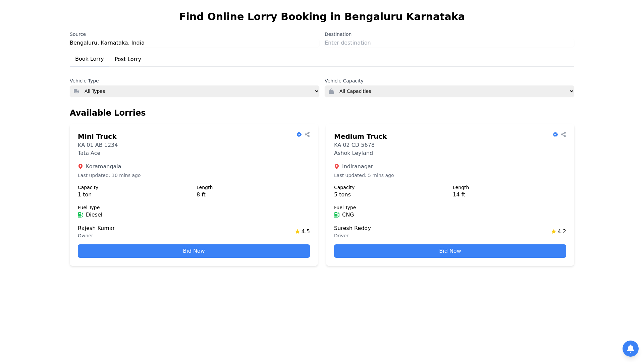Screen dimensions: 644x362
Task: Open the Vehicle Type dropdown
Action: pyautogui.click(x=195, y=91)
